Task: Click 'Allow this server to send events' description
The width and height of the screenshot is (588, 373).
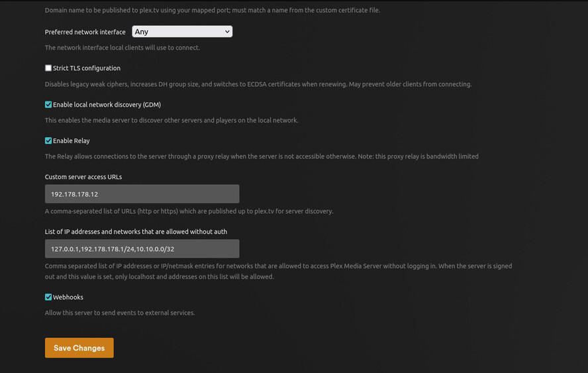Action: coord(120,313)
